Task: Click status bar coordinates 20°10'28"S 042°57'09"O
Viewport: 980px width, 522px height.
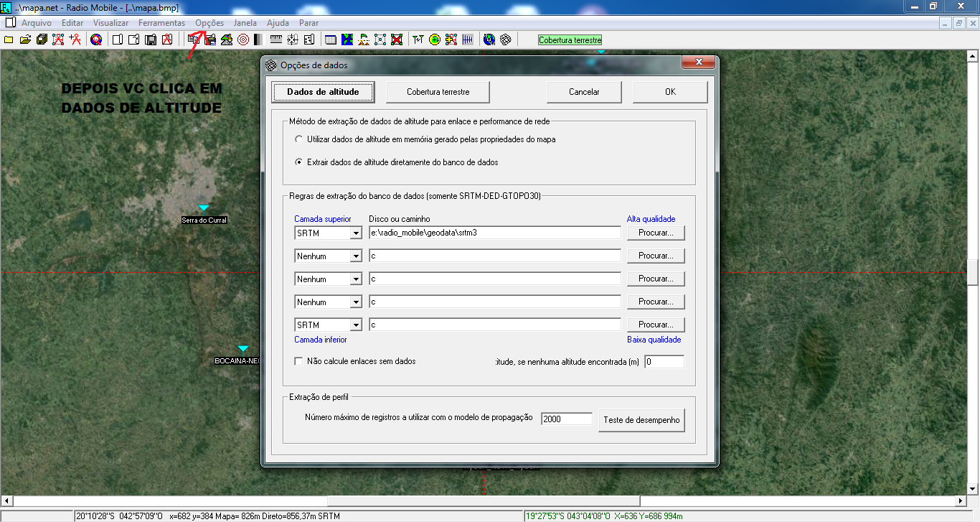Action: coord(120,516)
